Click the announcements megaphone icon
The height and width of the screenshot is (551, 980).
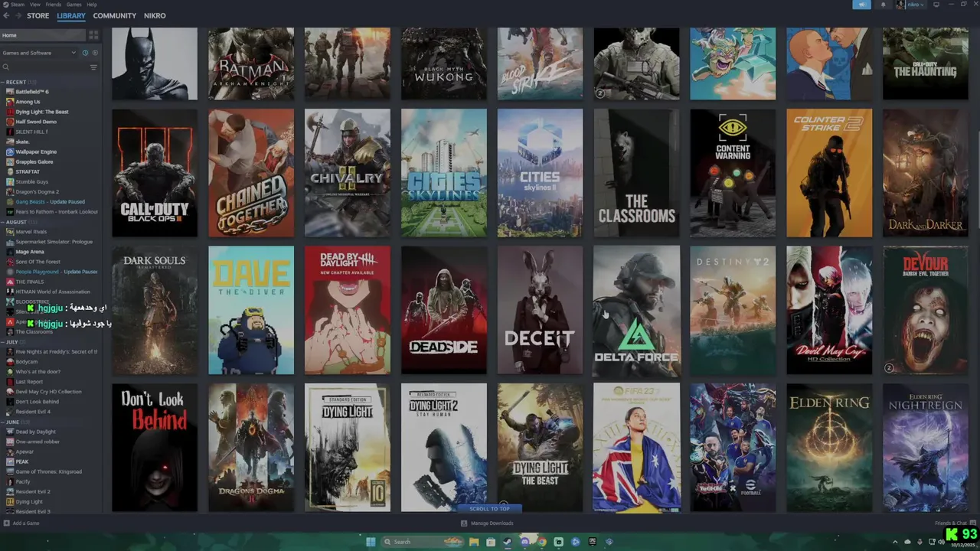(861, 5)
